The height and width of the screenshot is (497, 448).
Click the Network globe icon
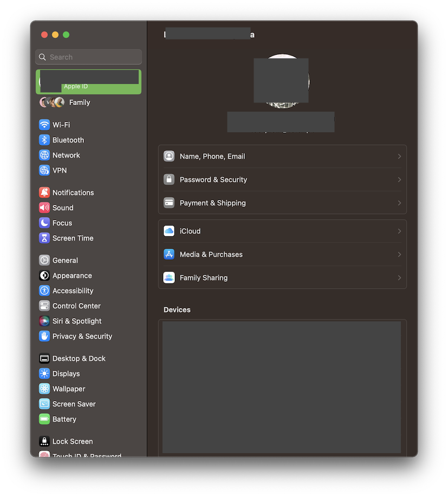coord(44,155)
